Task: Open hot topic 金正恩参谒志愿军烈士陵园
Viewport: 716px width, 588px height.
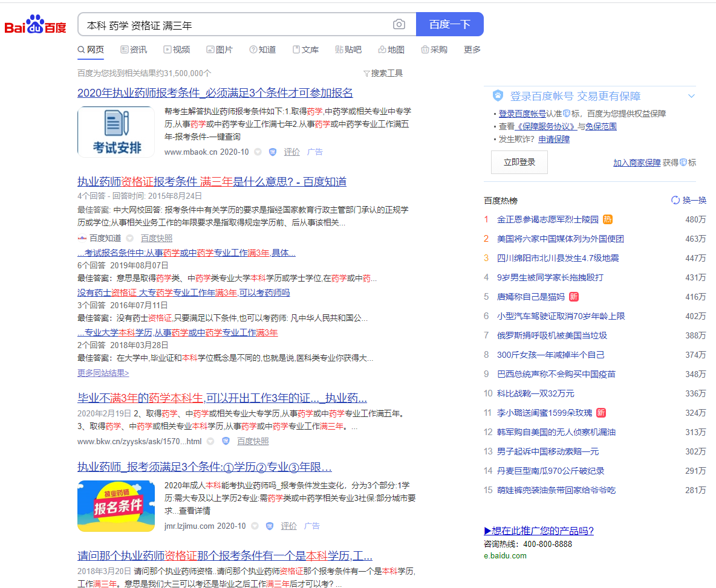Action: click(x=547, y=220)
